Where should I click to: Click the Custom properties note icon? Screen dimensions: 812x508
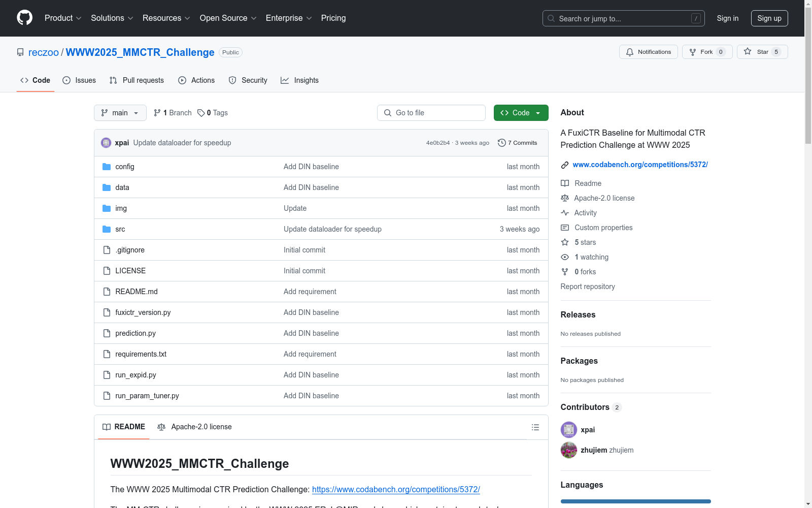[565, 228]
